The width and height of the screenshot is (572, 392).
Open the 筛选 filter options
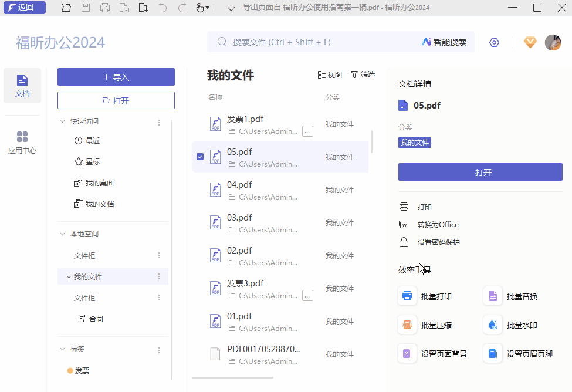363,75
